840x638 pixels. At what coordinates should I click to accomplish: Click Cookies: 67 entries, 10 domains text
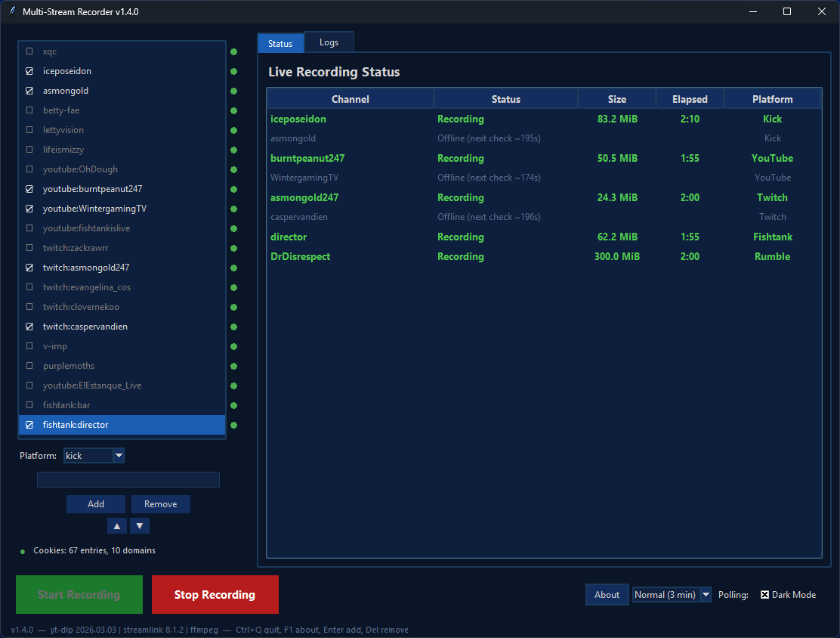point(94,550)
